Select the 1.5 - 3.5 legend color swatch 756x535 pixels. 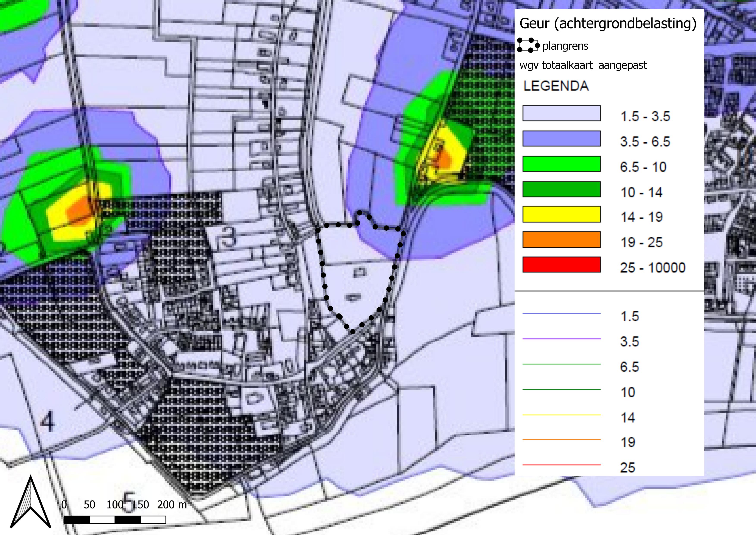(561, 113)
